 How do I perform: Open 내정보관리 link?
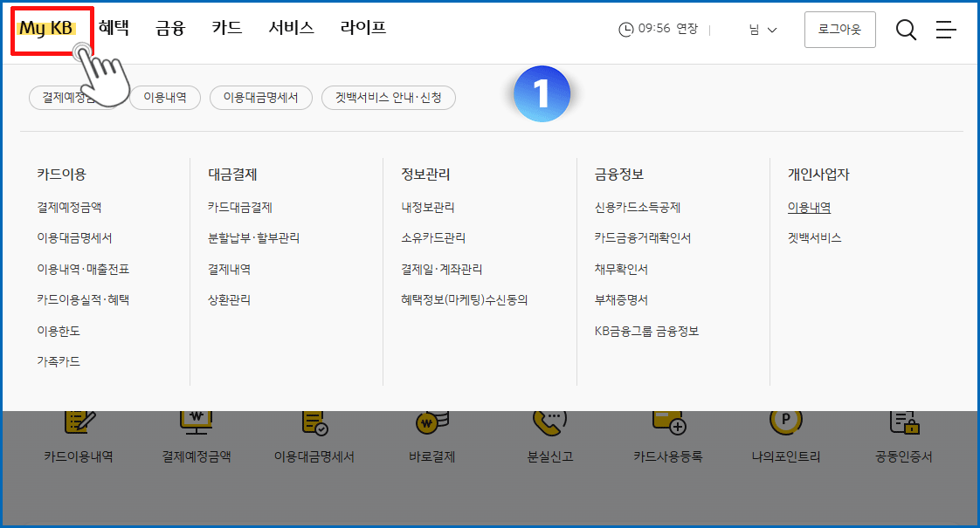coord(428,208)
